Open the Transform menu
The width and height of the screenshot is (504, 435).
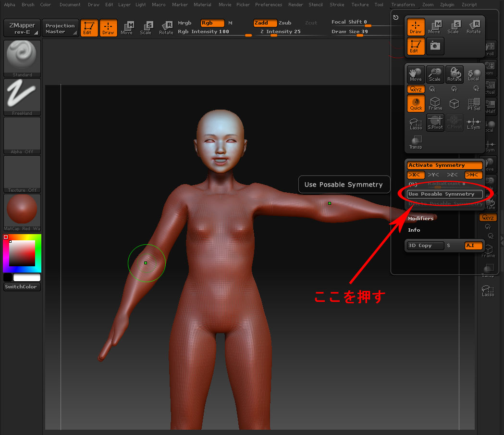point(403,4)
